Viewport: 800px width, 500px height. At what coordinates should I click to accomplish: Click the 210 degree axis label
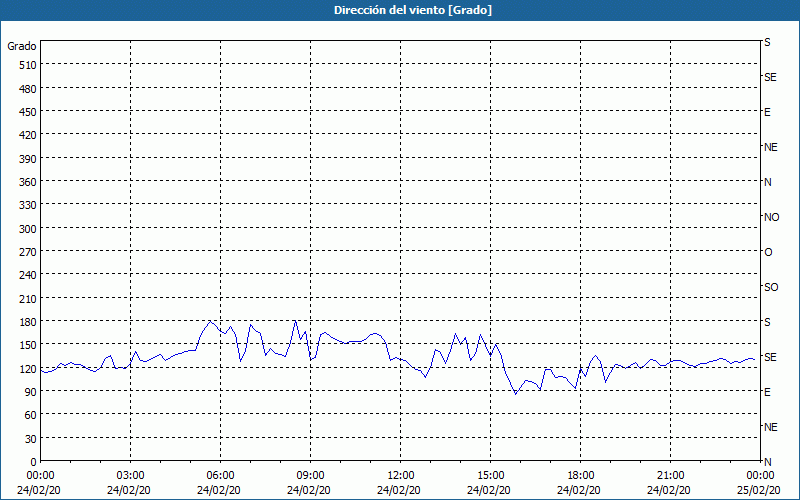tap(28, 299)
